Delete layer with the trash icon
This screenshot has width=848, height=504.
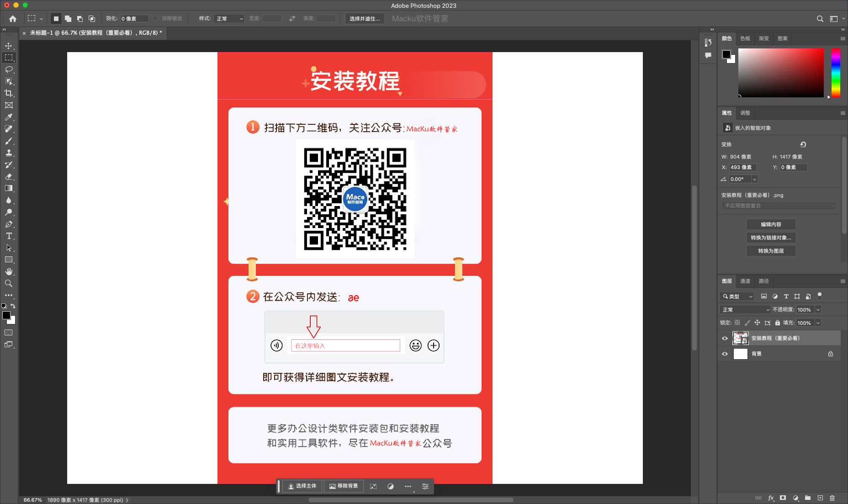pyautogui.click(x=832, y=498)
